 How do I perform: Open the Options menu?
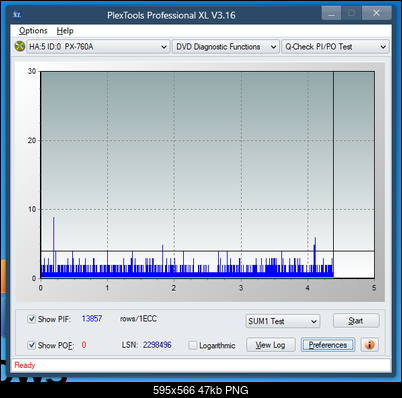(33, 31)
